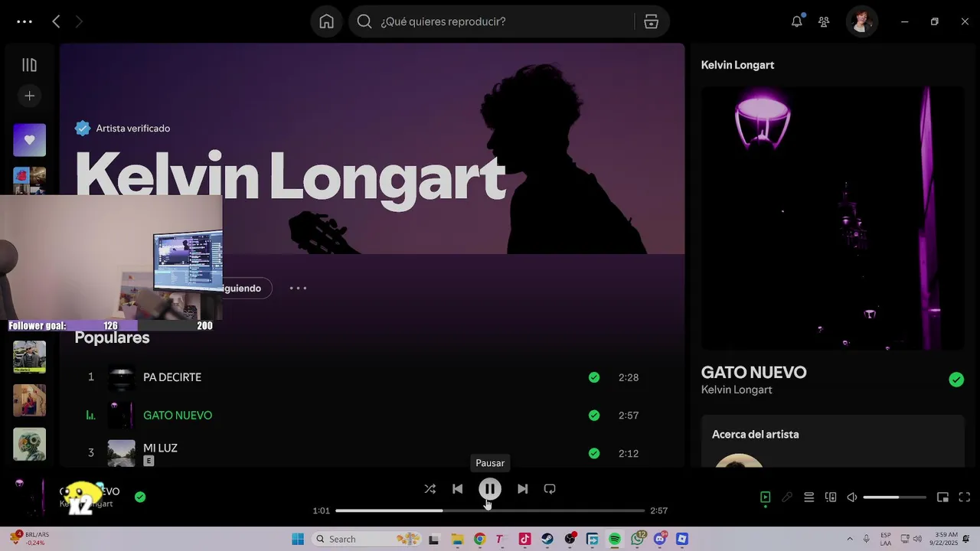Image resolution: width=980 pixels, height=551 pixels.
Task: Open Connect to a device
Action: [831, 497]
